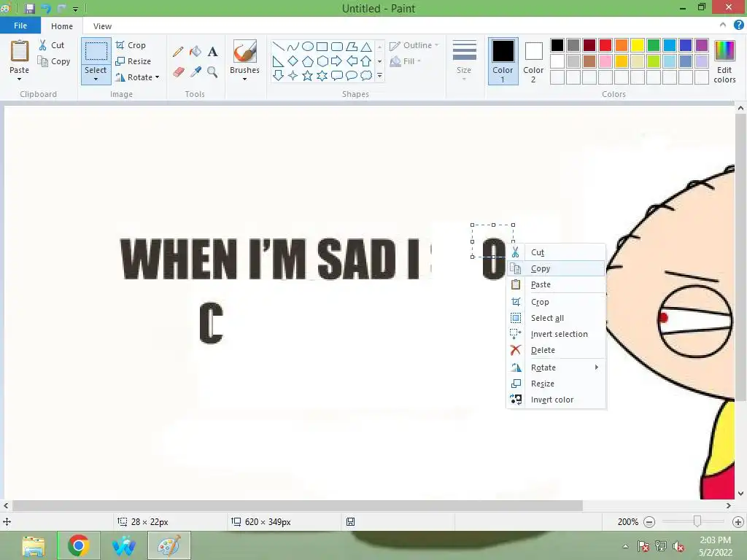This screenshot has height=560, width=747.
Task: Open Chrome from the taskbar
Action: tap(79, 545)
